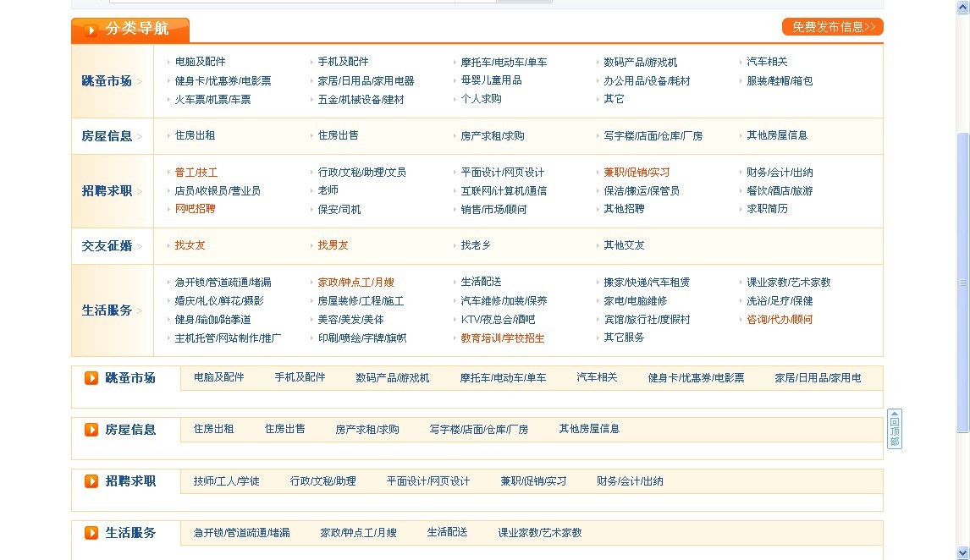This screenshot has width=970, height=560.
Task: Open the 找男友 link
Action: 333,245
